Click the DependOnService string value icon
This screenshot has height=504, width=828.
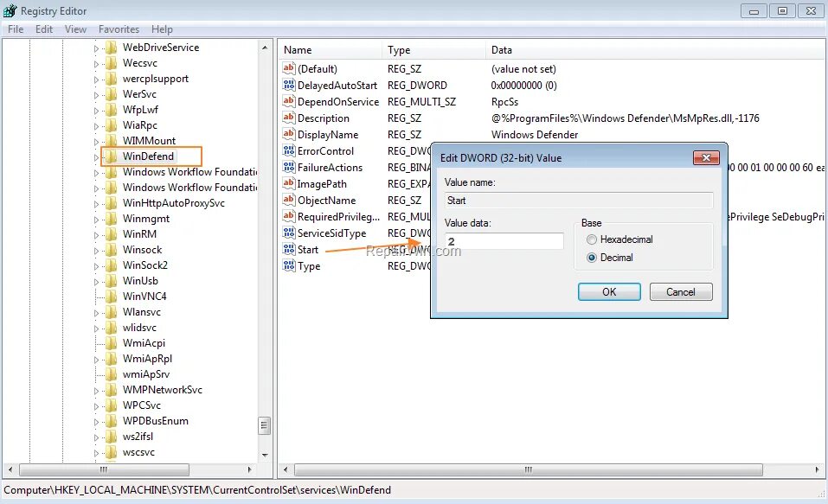pos(289,101)
